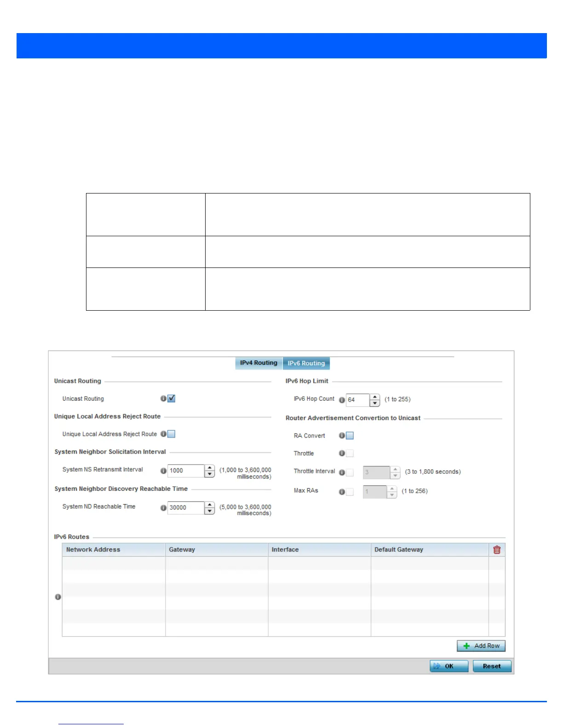This screenshot has width=563, height=728.
Task: Click the Interface column header
Action: (320, 550)
